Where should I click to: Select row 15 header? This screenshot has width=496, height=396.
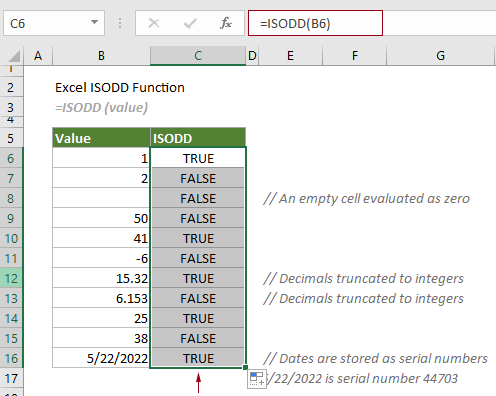tap(11, 338)
